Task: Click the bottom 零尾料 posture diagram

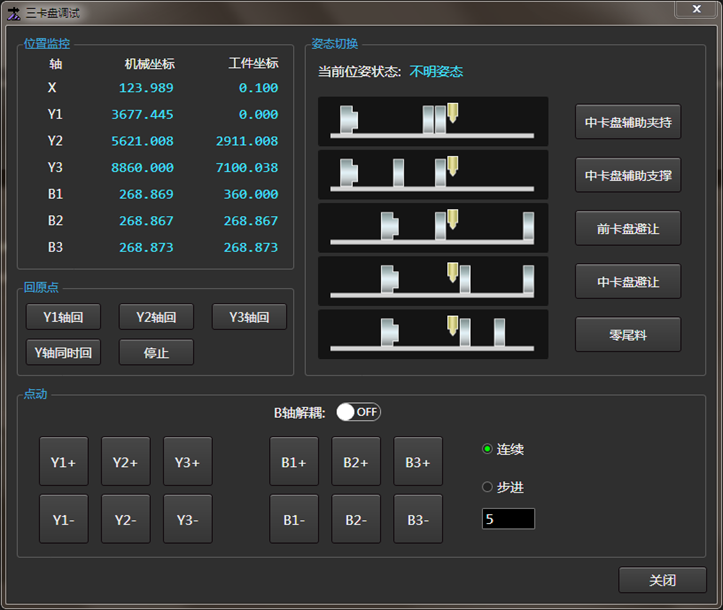Action: click(x=432, y=334)
